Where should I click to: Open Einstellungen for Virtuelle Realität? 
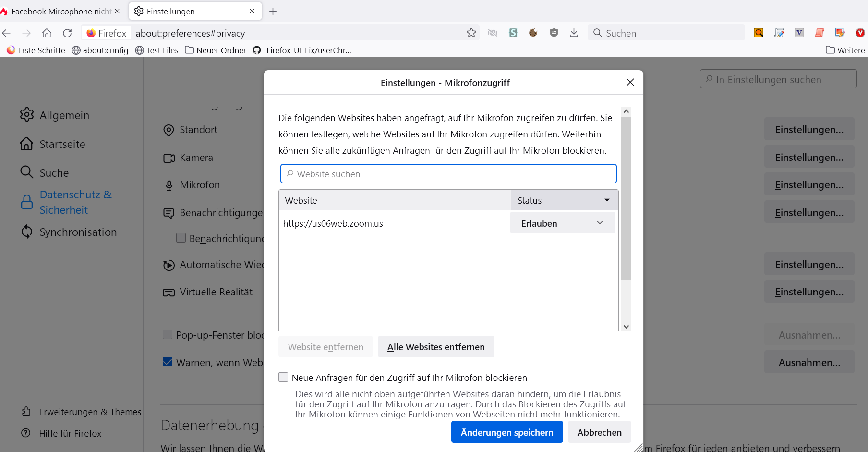click(809, 292)
